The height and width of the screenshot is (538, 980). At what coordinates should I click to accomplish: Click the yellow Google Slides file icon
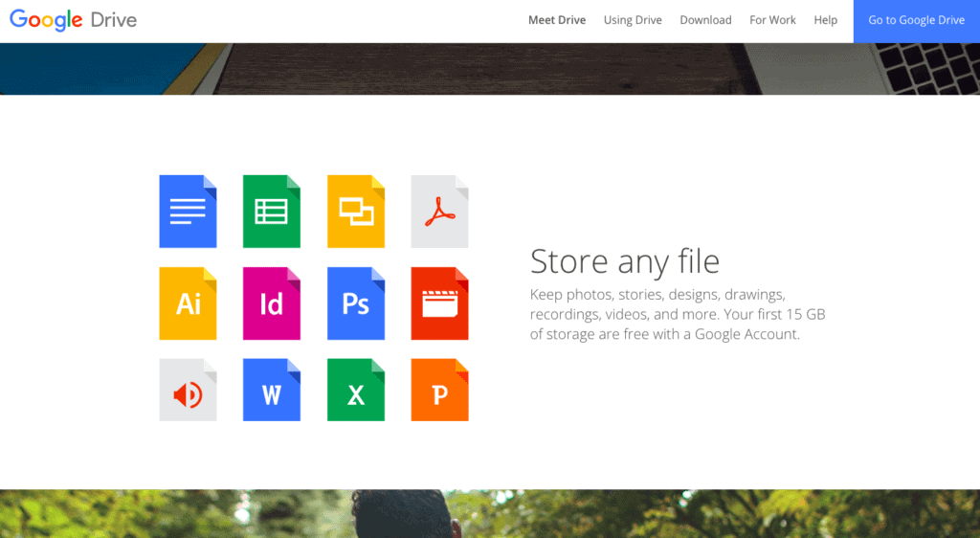coord(356,212)
